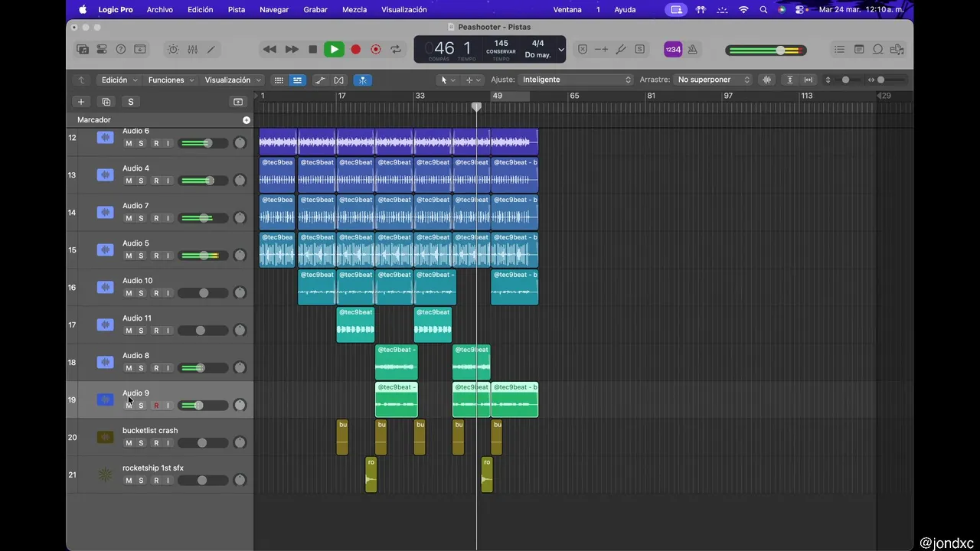980x551 pixels.
Task: Toggle the blue Catch Playhead button
Action: (x=363, y=80)
